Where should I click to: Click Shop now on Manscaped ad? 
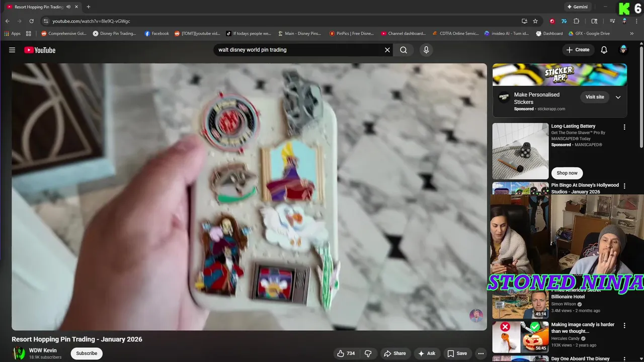pyautogui.click(x=567, y=173)
